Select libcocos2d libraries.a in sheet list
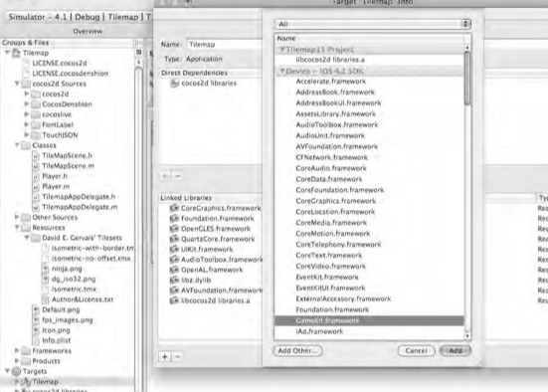This screenshot has width=548, height=392. click(x=369, y=60)
